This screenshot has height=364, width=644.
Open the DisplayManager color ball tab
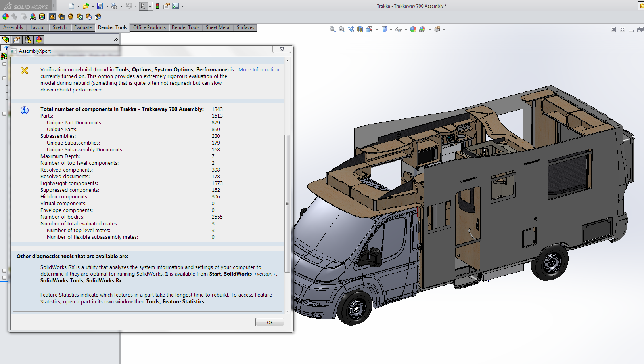(x=39, y=40)
